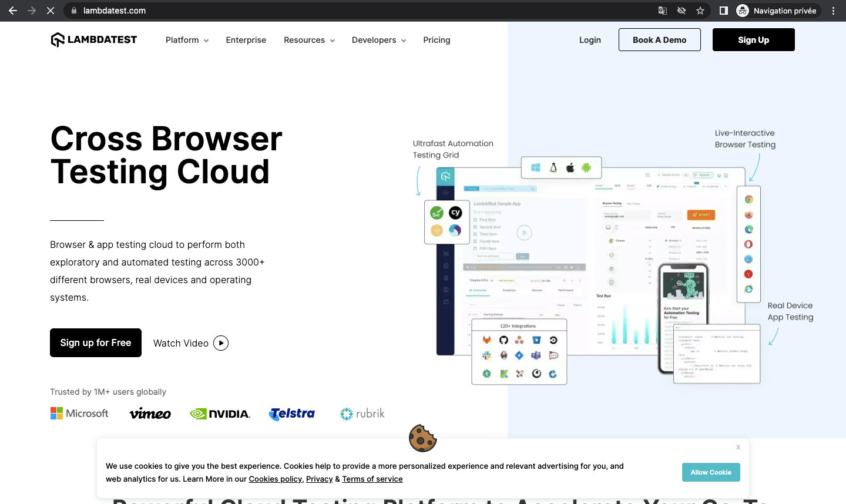The width and height of the screenshot is (846, 504).
Task: Click the Allow Cookie button
Action: (x=711, y=472)
